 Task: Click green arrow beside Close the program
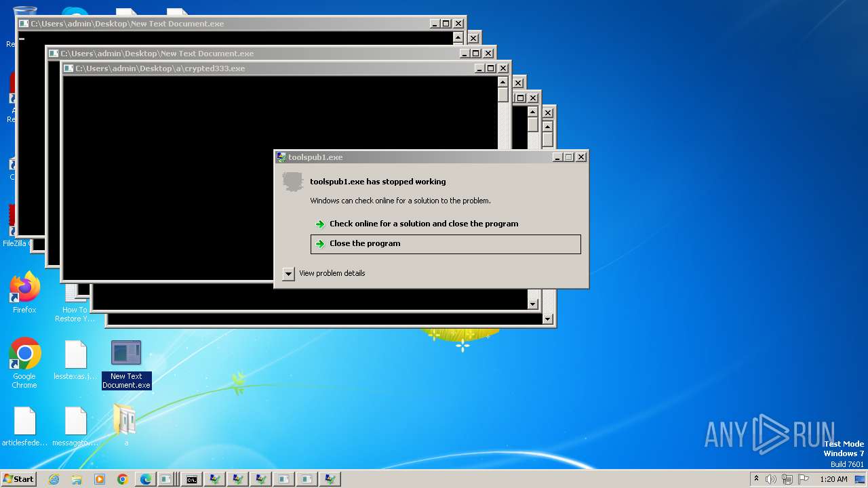coord(320,244)
